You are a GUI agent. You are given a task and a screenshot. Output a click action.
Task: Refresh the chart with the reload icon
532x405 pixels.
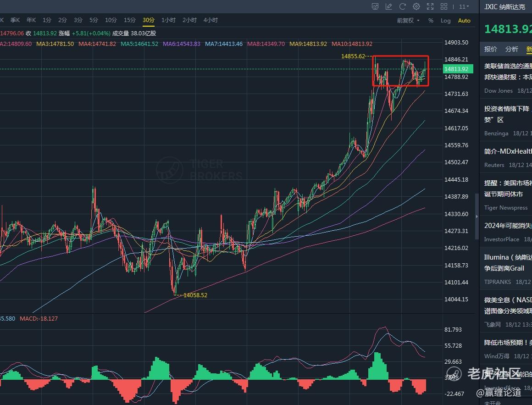pos(402,6)
